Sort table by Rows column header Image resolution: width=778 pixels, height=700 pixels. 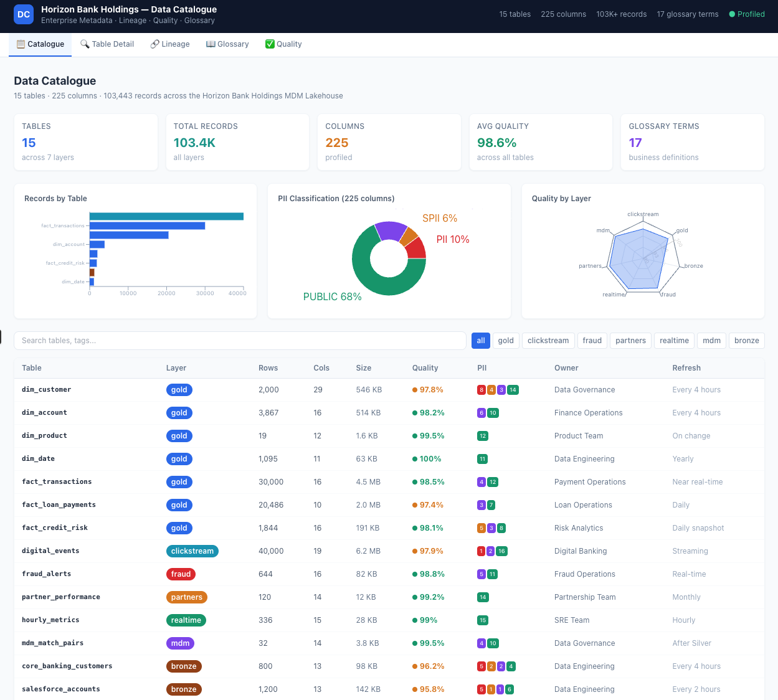click(268, 368)
